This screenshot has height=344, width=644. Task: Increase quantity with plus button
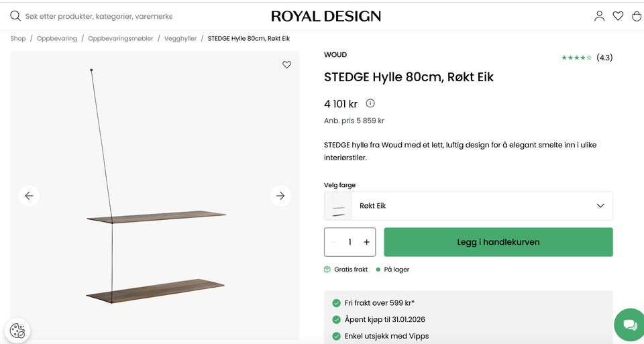pyautogui.click(x=366, y=242)
